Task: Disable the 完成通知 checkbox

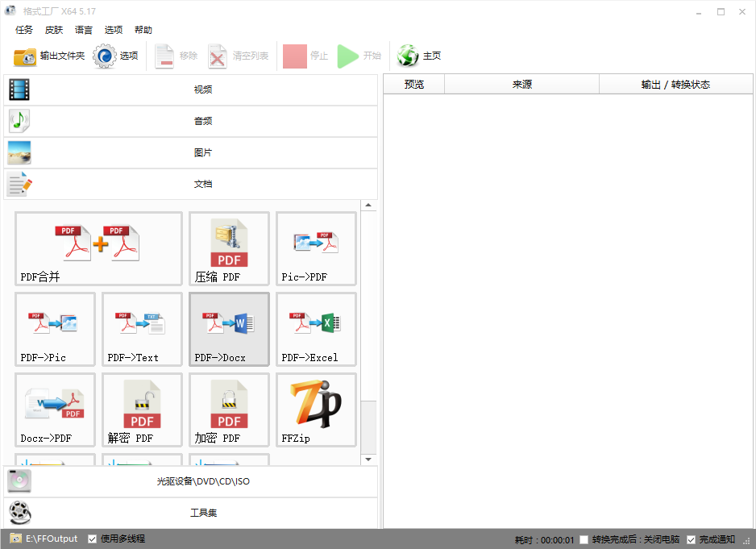Action: click(x=691, y=539)
